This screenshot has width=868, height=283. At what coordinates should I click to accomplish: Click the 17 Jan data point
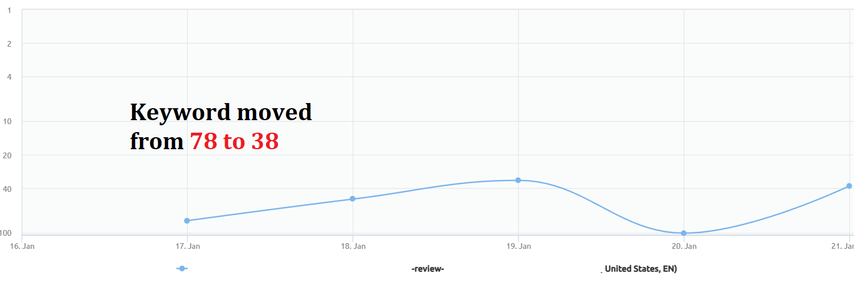coord(187,220)
